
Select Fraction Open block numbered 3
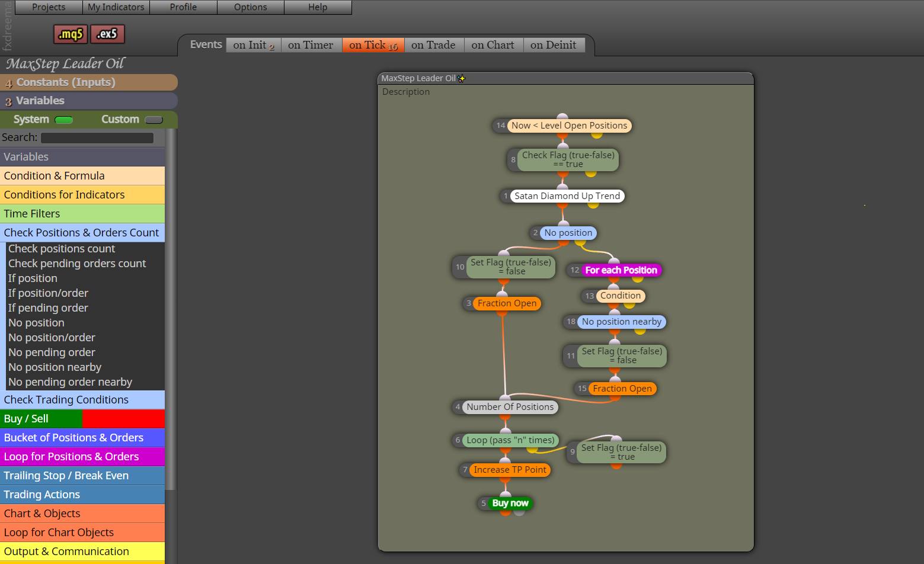(507, 303)
